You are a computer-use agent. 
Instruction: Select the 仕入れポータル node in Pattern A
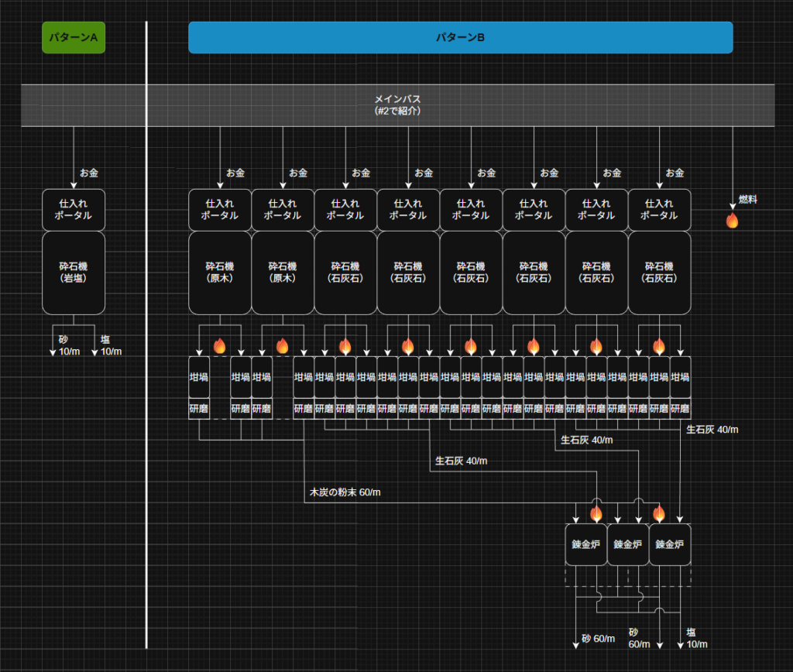(74, 209)
